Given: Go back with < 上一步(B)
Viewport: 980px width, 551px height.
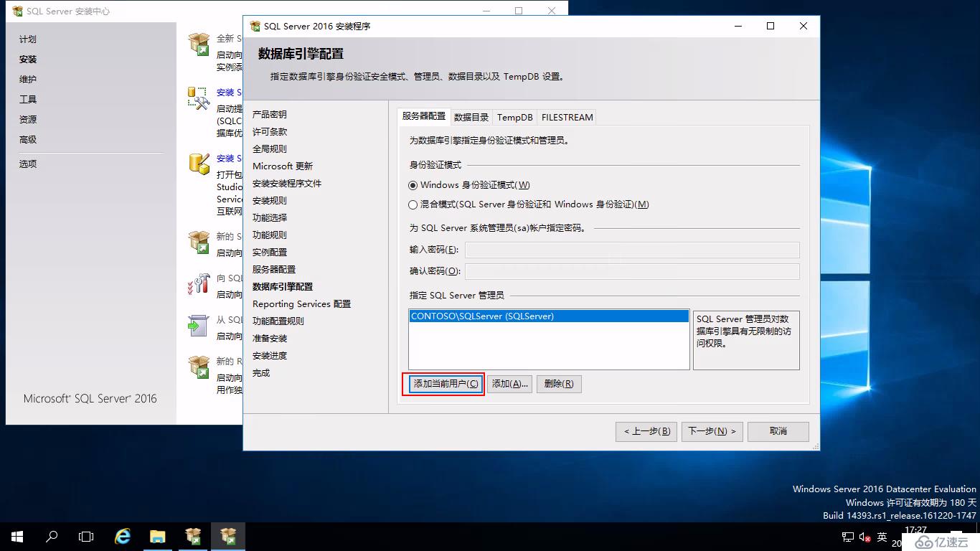Looking at the screenshot, I should [x=646, y=431].
